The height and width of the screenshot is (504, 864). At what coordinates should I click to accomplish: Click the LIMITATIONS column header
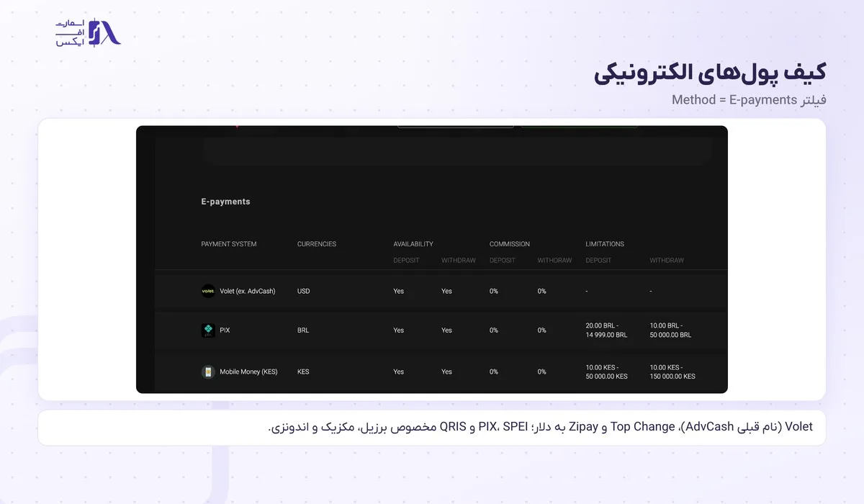pyautogui.click(x=605, y=244)
